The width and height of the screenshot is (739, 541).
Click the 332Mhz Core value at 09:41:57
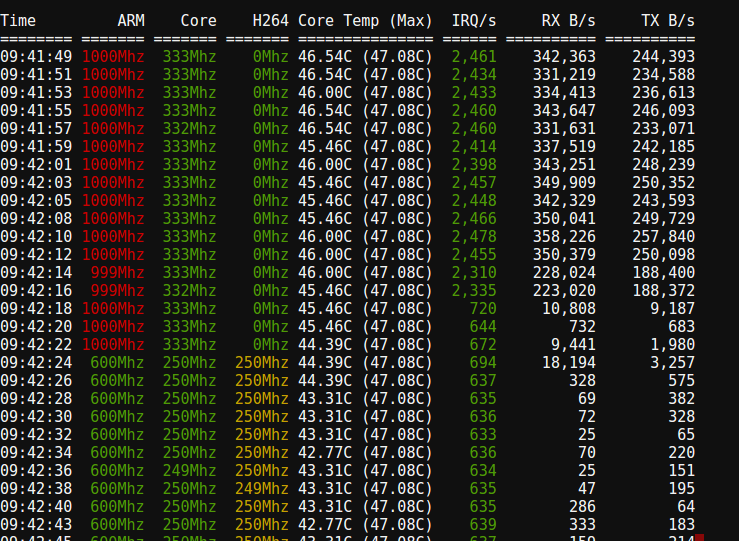(189, 128)
